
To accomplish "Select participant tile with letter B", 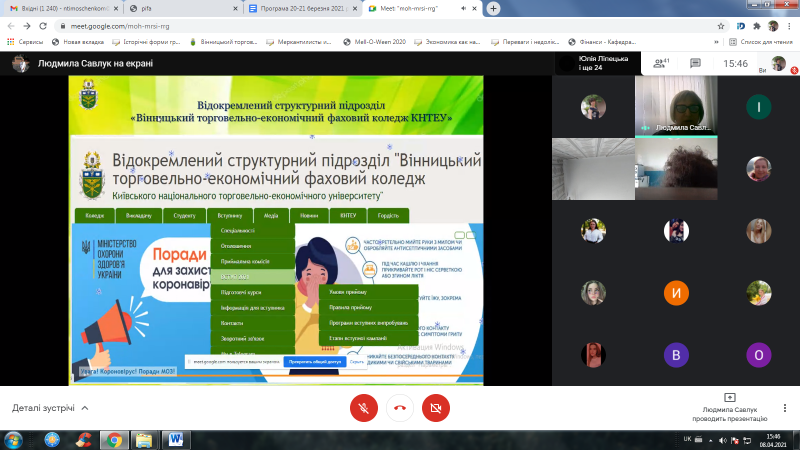I will [676, 355].
